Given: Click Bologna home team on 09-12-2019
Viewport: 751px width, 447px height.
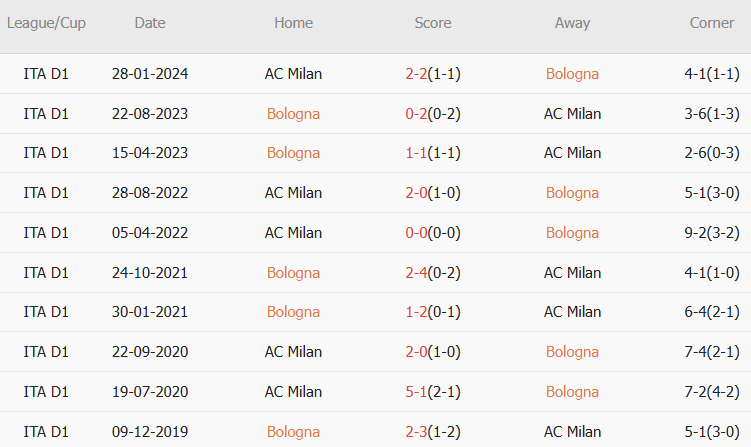Looking at the screenshot, I should pyautogui.click(x=293, y=432).
